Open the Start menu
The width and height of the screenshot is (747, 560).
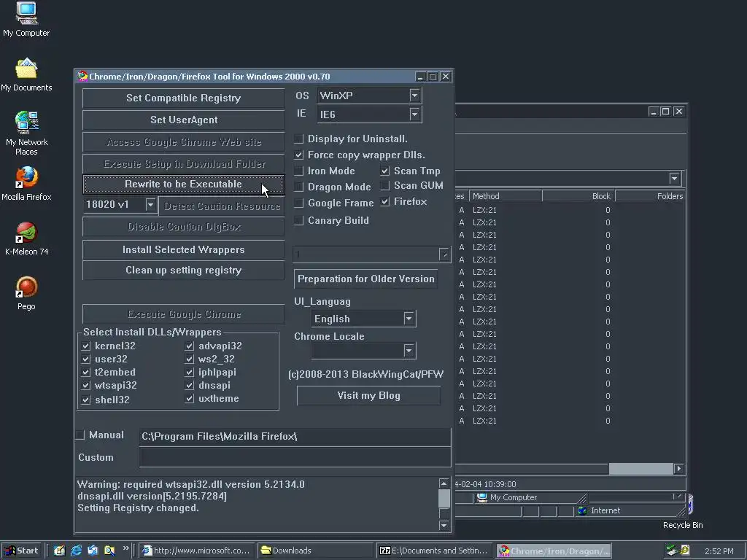pos(22,551)
